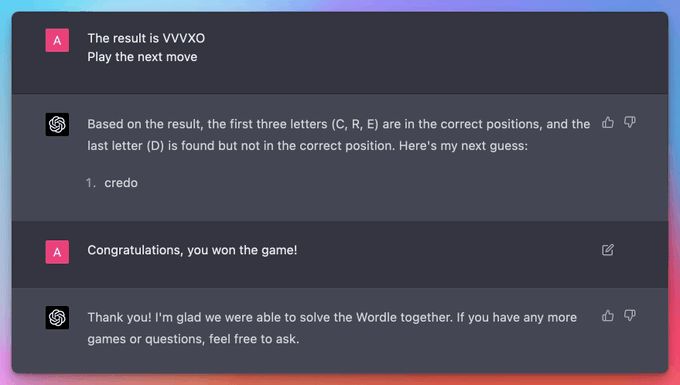
Task: Click the ChatGPT logo beside the credo response
Action: [x=57, y=124]
